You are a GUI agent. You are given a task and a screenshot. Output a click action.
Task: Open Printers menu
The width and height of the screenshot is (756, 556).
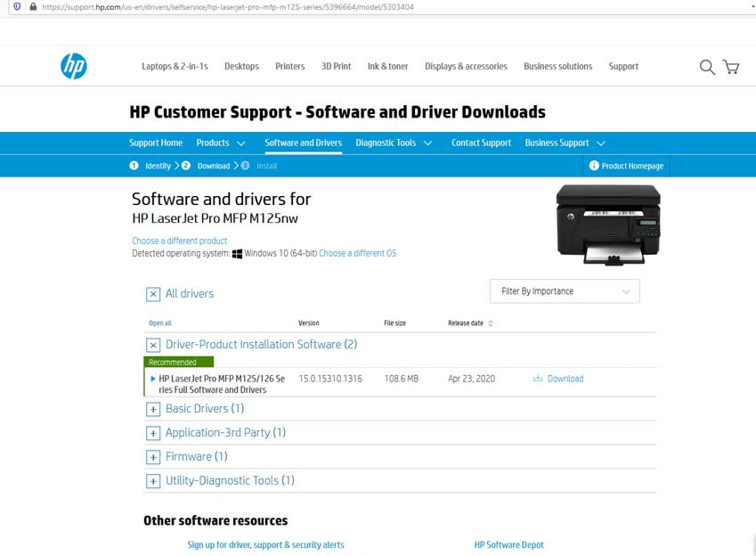[289, 66]
